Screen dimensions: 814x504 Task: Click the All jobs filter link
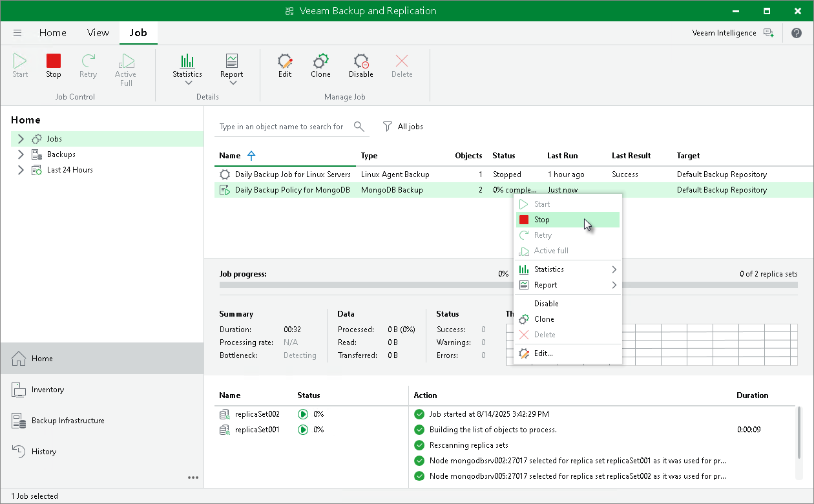(x=410, y=127)
